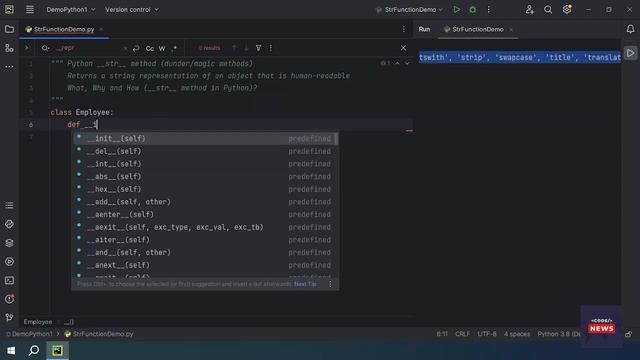Open DemoPython1 project dropdown
The width and height of the screenshot is (640, 360).
tap(71, 9)
